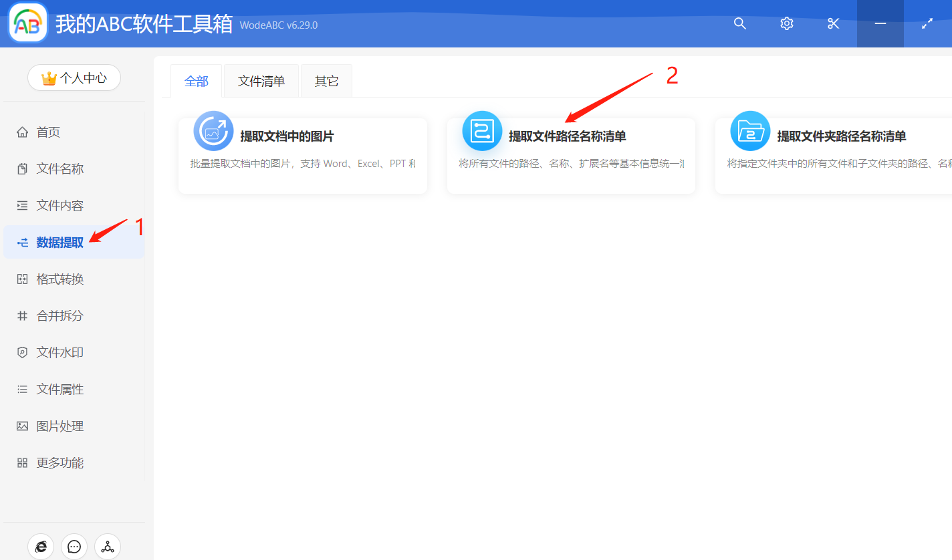Screen dimensions: 952x560
Task: Click the 个人中心 button
Action: (x=74, y=78)
